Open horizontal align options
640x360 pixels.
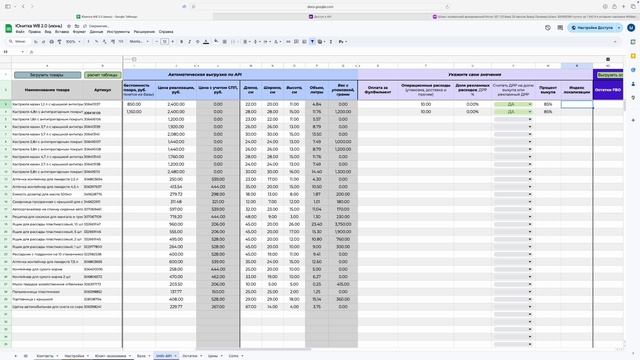[246, 42]
